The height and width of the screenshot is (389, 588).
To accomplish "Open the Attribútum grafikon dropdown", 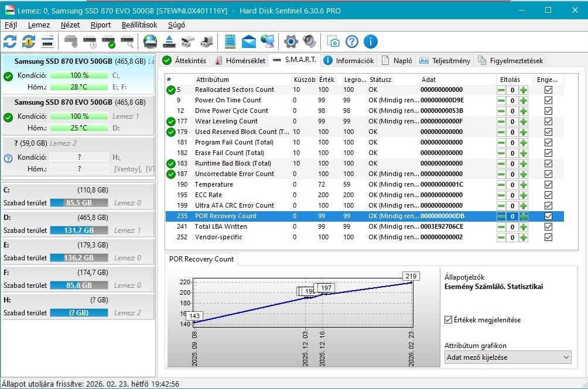I will click(x=508, y=357).
